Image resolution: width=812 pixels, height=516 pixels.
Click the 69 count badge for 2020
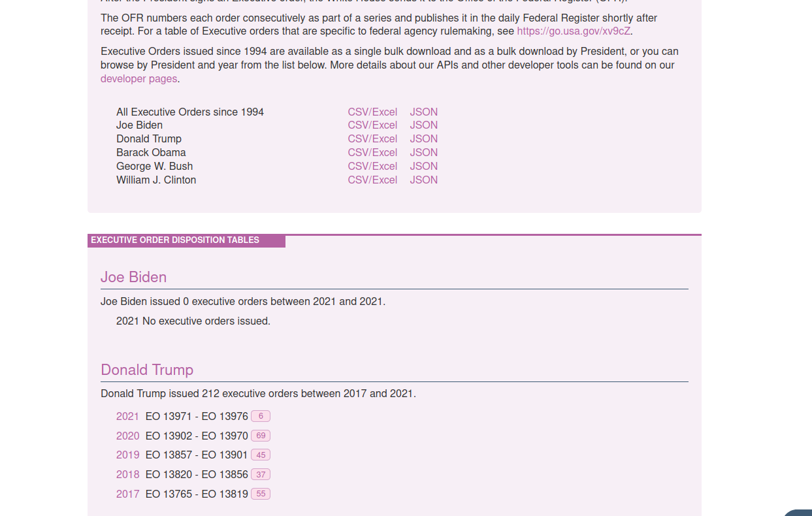pyautogui.click(x=261, y=436)
